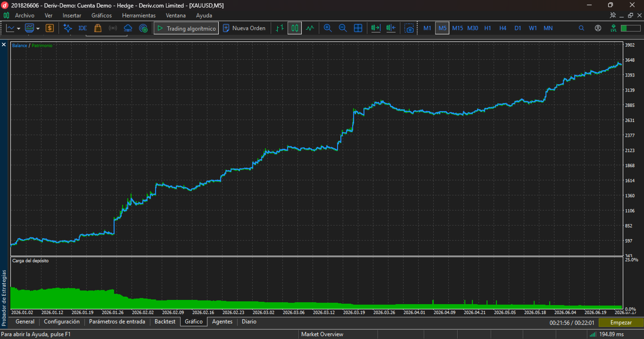Switch to the Diario tab

[249, 322]
